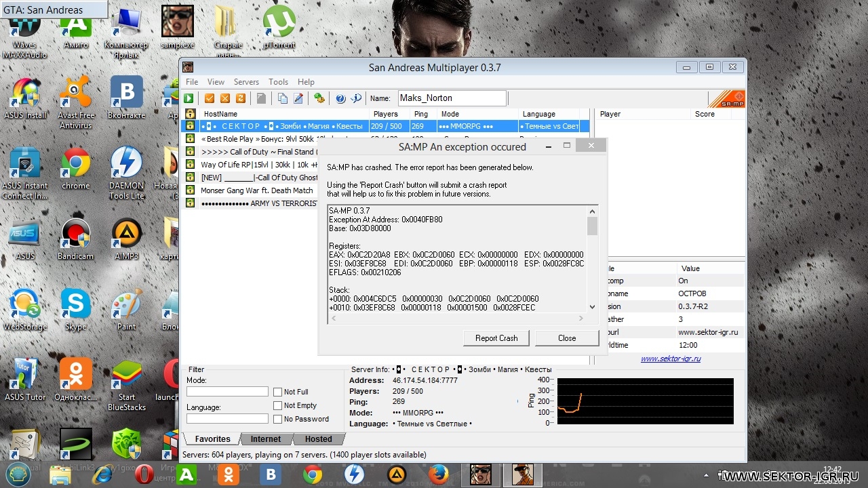
Task: Open the Skype desktop icon
Action: coord(75,310)
